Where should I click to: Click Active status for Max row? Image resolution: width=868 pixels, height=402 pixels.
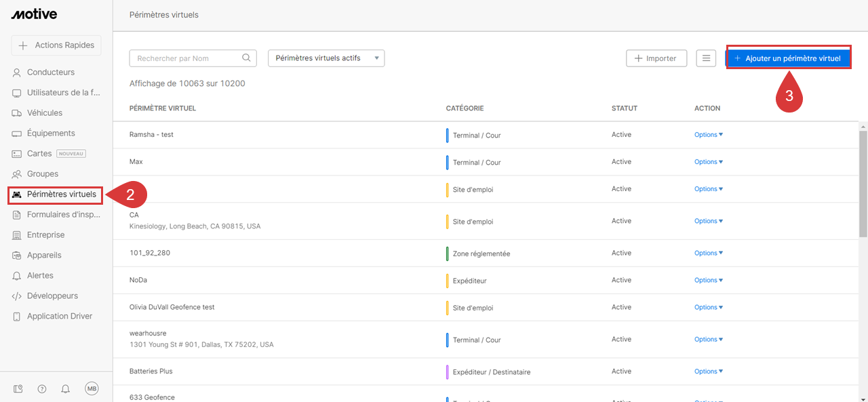coord(621,162)
